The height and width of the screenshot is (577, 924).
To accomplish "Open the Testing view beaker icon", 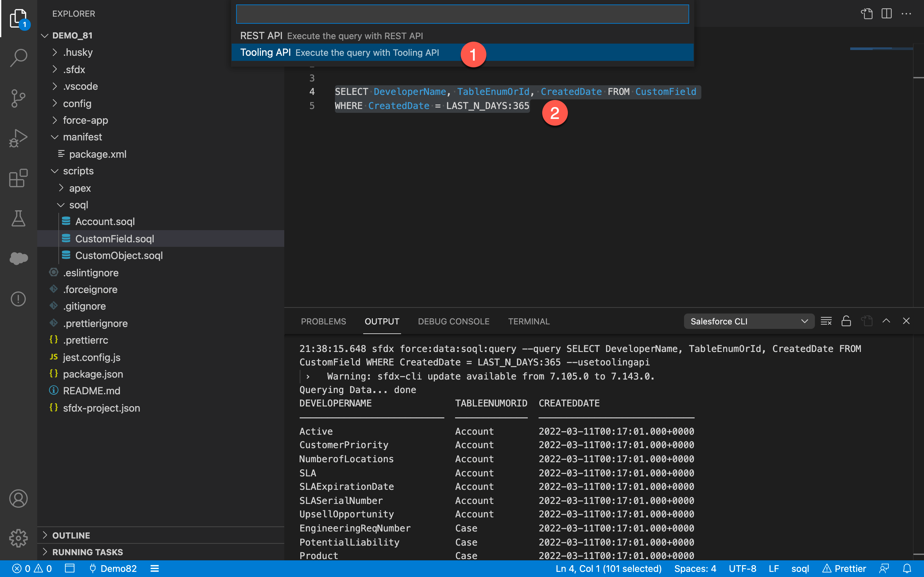I will pyautogui.click(x=18, y=219).
